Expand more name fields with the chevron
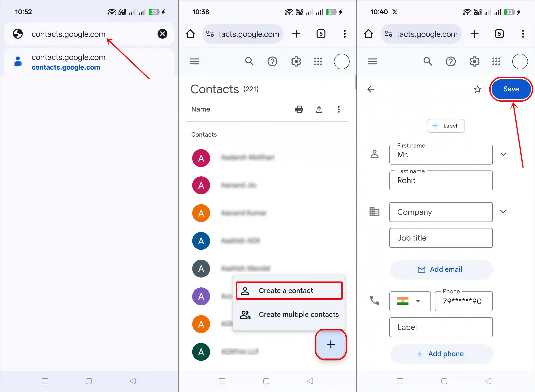Viewport: 535px width, 392px height. (x=503, y=154)
